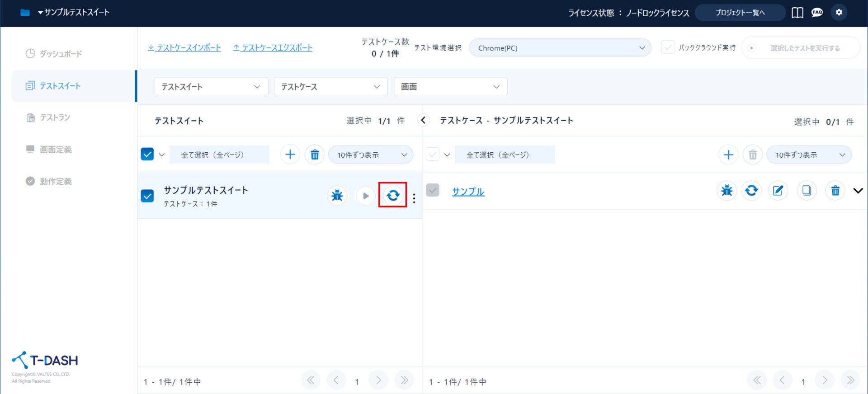The height and width of the screenshot is (394, 868).
Task: Add new test suite with plus icon
Action: click(290, 155)
